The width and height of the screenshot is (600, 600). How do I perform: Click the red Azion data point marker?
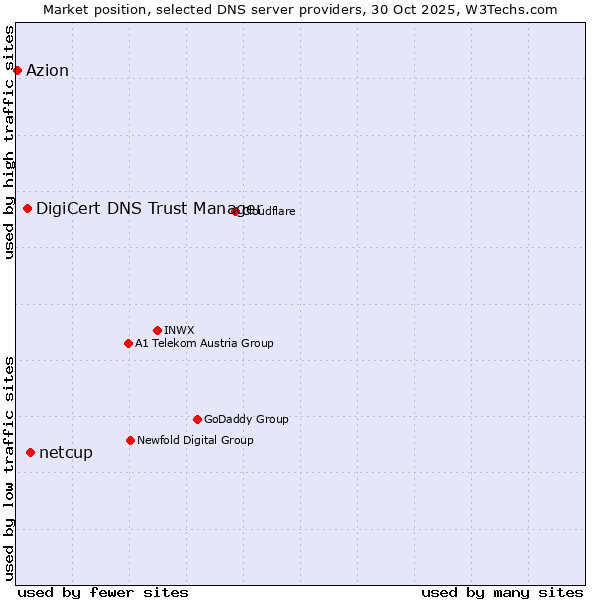17,70
